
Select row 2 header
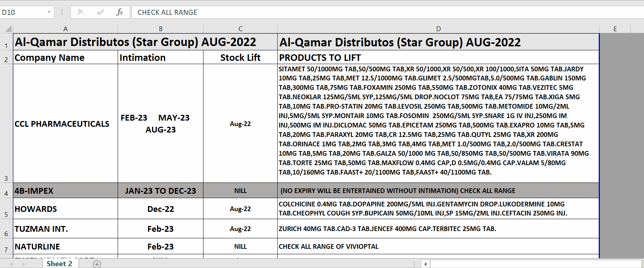(x=6, y=57)
